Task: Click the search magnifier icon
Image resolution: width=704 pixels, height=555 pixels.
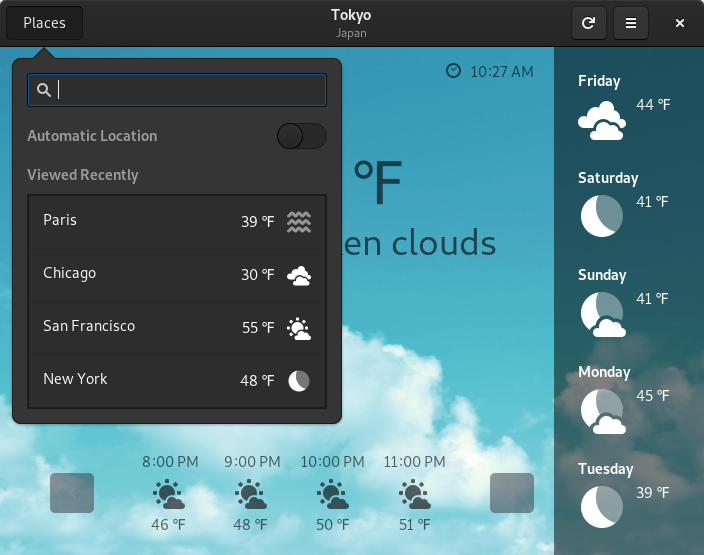Action: [44, 90]
